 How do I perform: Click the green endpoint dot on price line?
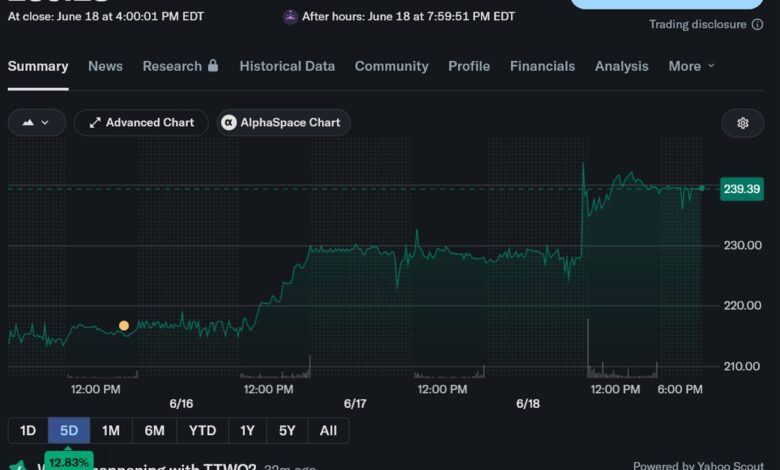(701, 188)
